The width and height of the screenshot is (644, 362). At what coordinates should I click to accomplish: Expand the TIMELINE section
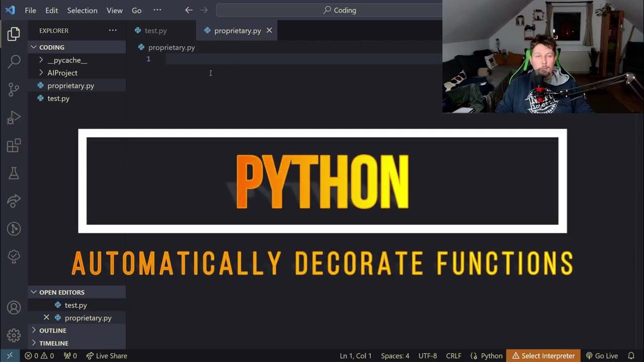click(76, 343)
